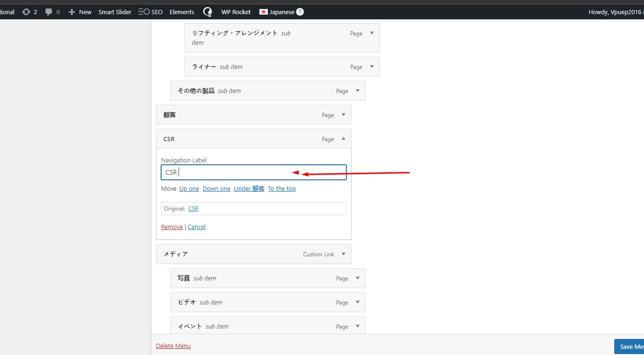The width and height of the screenshot is (644, 355).
Task: Open Smart Slider admin bar menu
Action: tap(115, 12)
